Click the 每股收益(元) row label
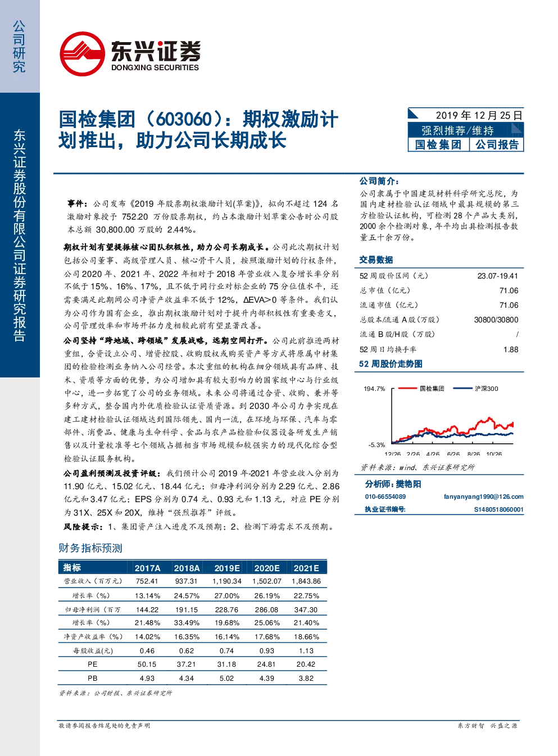 pos(93,651)
